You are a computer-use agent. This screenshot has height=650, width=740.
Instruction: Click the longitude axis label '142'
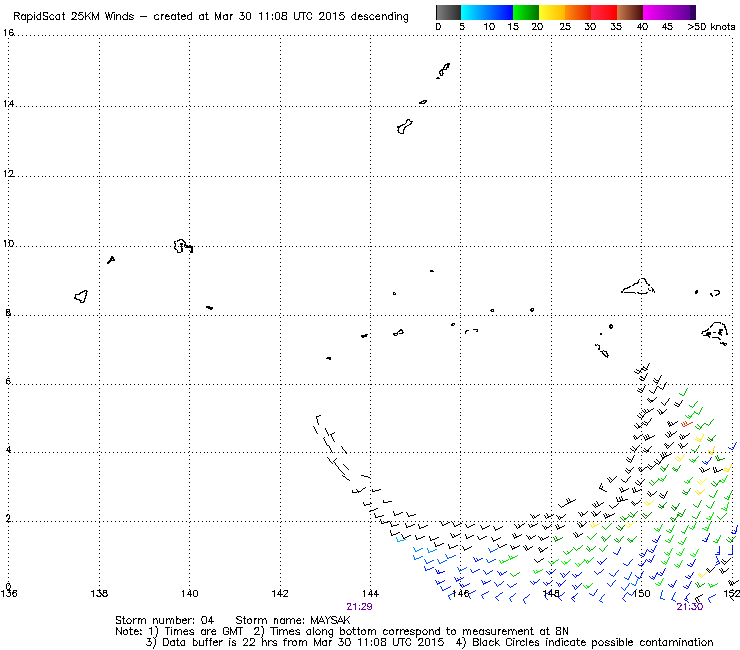[280, 593]
